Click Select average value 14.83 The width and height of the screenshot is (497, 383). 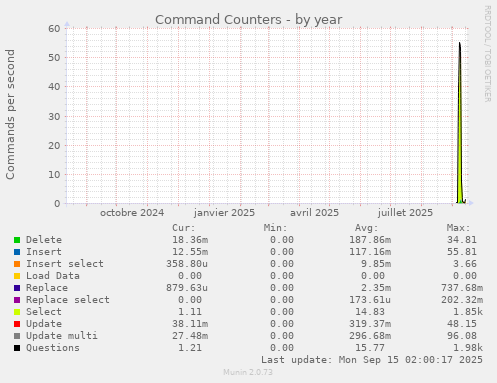[x=370, y=312]
